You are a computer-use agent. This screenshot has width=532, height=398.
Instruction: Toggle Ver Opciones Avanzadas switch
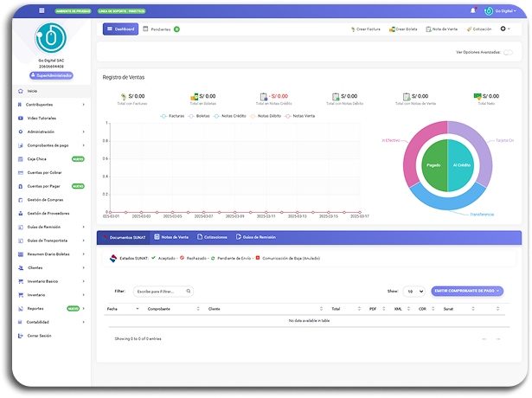(x=508, y=52)
